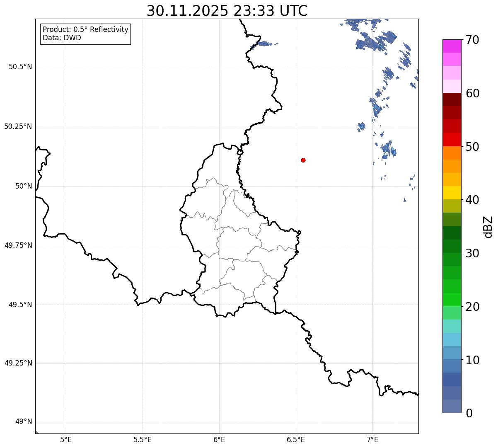Click the colorbar tick label 0
The width and height of the screenshot is (498, 448).
pyautogui.click(x=469, y=413)
